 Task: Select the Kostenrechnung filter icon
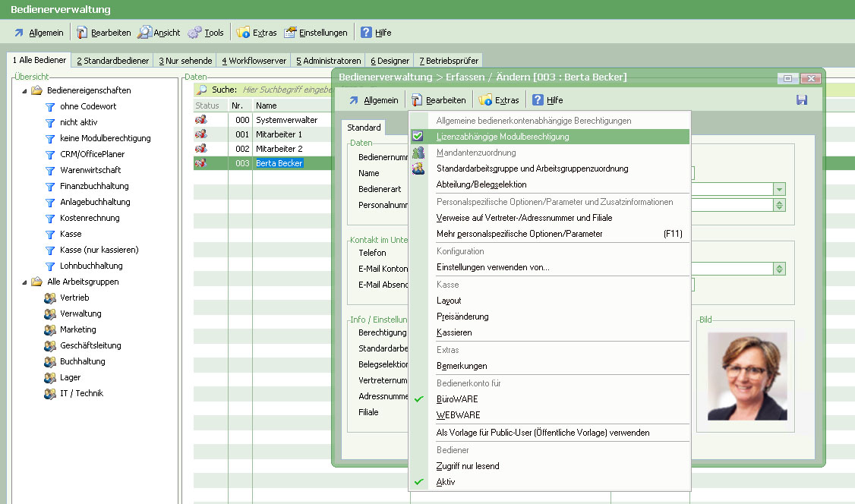50,218
